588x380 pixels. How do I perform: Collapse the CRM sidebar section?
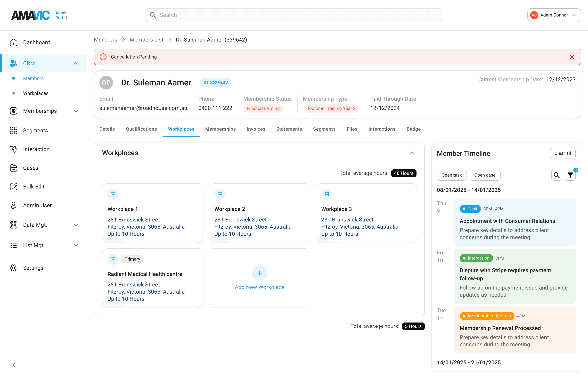point(76,63)
